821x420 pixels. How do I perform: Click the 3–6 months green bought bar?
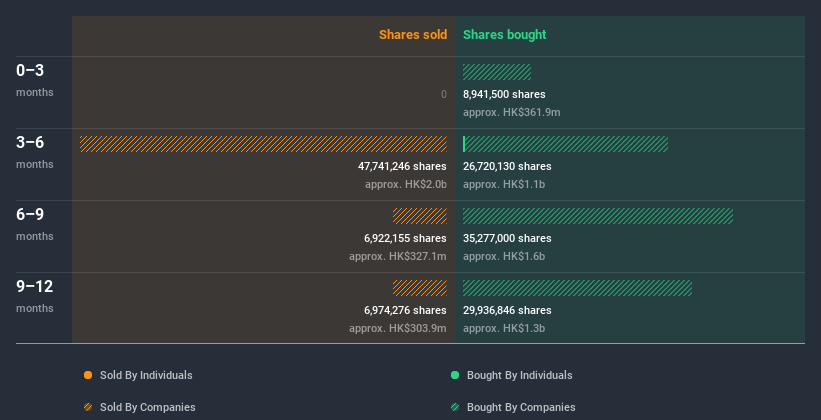tap(565, 144)
